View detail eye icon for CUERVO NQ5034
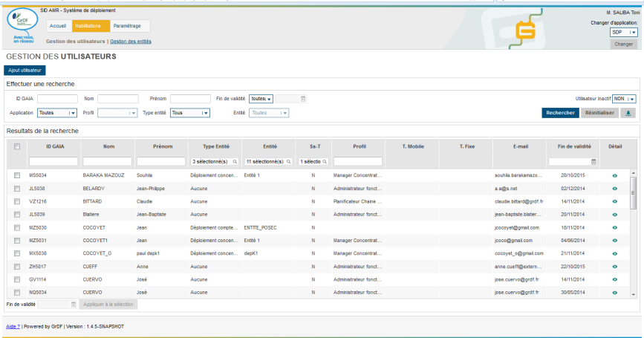Screen dimensions: 644x338 (x=615, y=293)
